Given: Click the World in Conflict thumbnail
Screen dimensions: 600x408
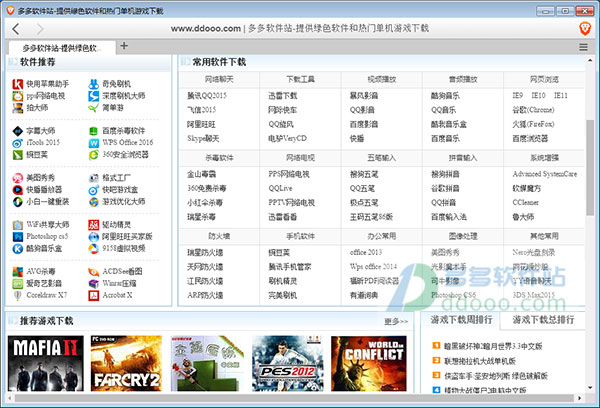Looking at the screenshot, I should point(369,364).
